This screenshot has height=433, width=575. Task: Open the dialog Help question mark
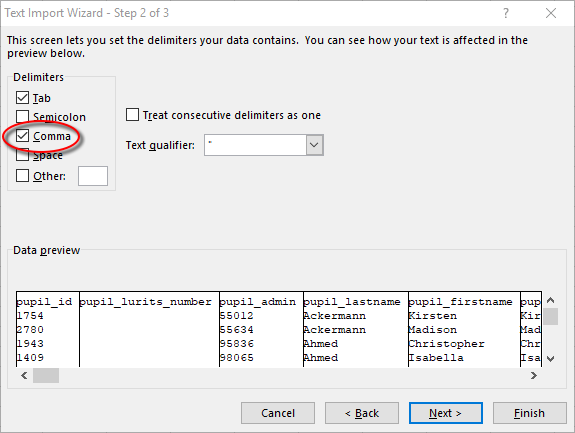coord(506,13)
